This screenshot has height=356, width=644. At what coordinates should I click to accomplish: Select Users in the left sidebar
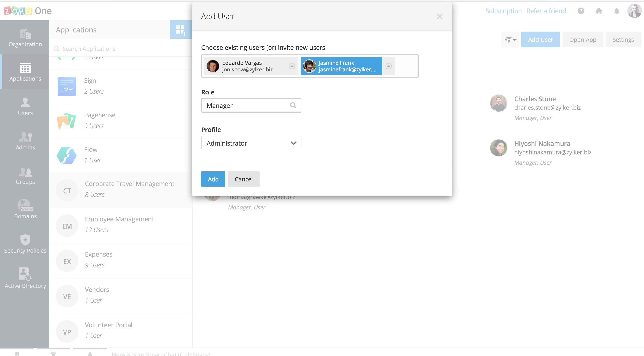pos(25,106)
